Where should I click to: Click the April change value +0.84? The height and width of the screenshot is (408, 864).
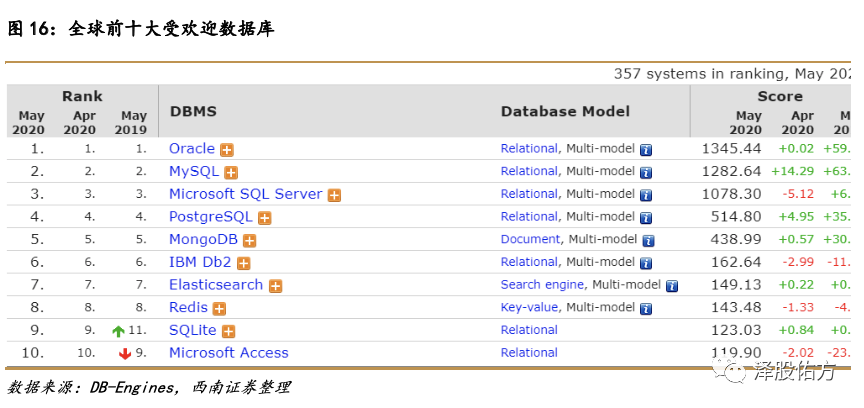(796, 330)
